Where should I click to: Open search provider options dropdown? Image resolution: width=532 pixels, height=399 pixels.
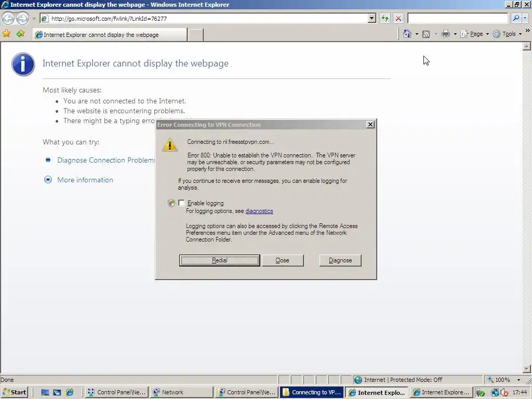pos(525,18)
